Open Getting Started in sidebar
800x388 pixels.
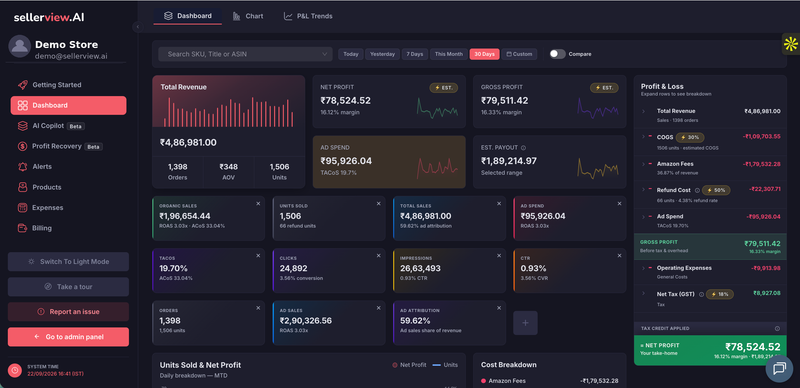68,85
